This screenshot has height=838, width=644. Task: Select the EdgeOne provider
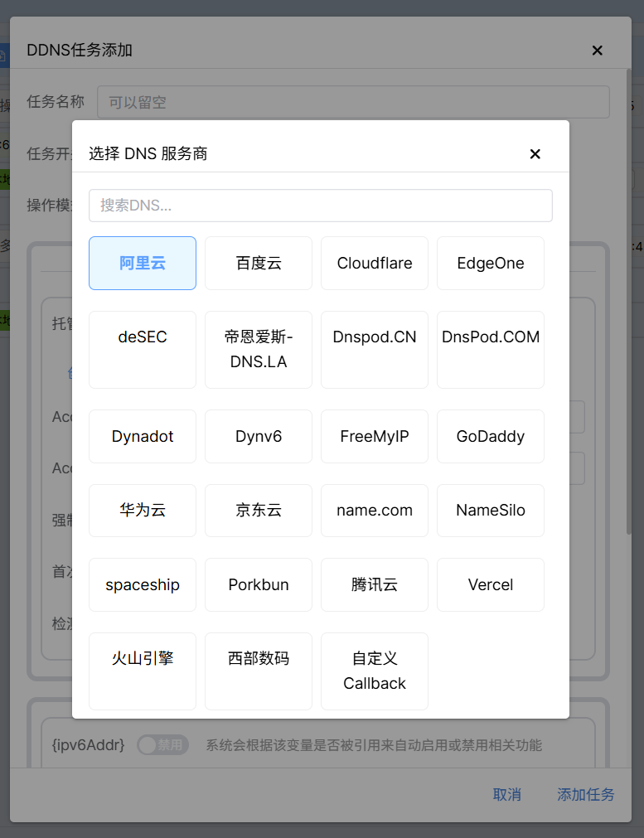[x=490, y=263]
